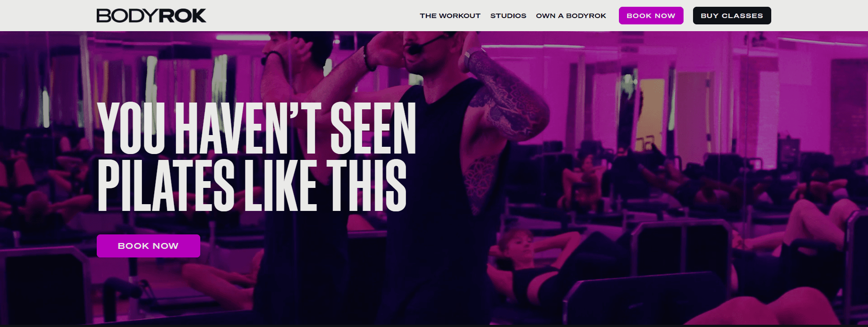
Task: Click the purple Book Now header button
Action: click(x=651, y=16)
